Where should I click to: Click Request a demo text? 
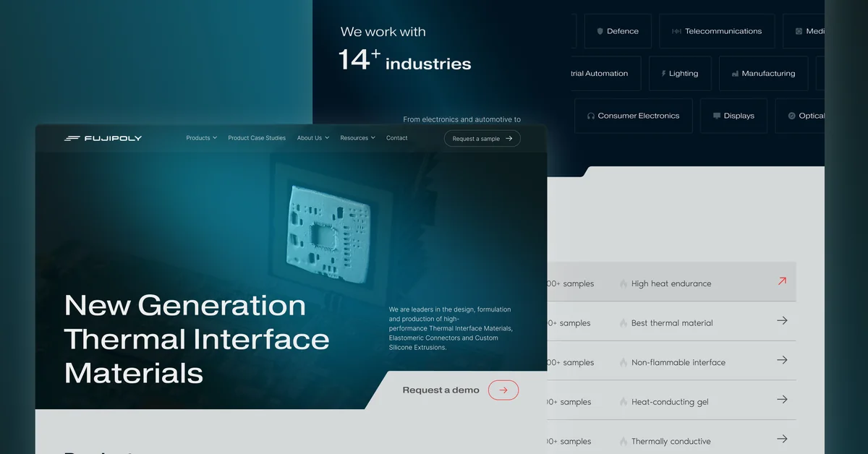pyautogui.click(x=441, y=390)
